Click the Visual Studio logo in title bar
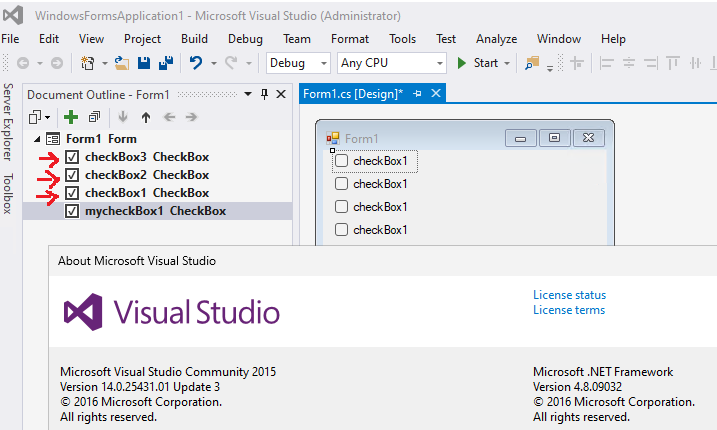The height and width of the screenshot is (430, 717). [13, 15]
